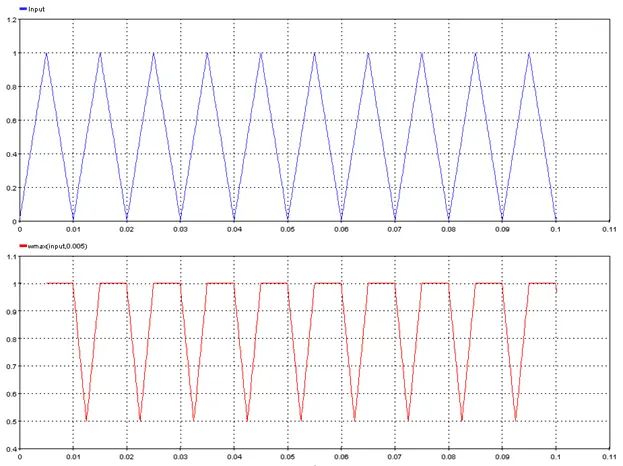Screen dimensions: 623x466
Task: Click the 0.01 x-axis label under Input plot
Action: (73, 229)
